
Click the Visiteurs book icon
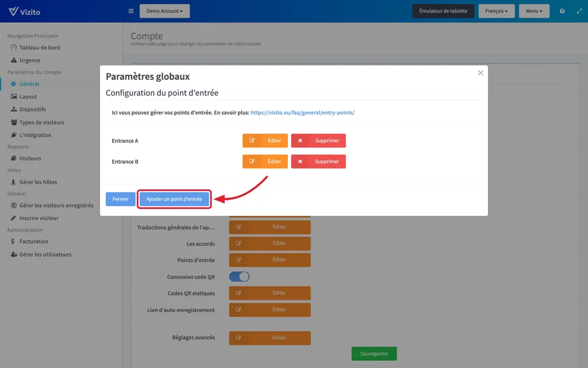point(14,158)
